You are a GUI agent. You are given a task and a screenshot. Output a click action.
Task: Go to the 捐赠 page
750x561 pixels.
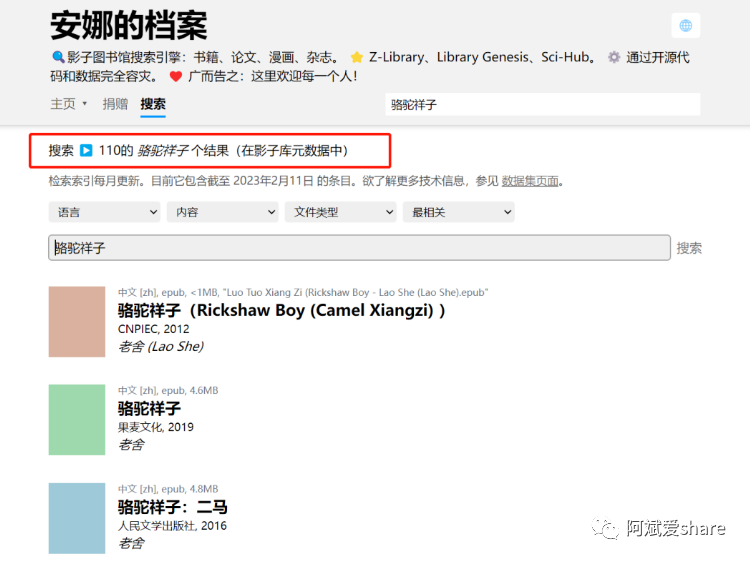click(115, 104)
